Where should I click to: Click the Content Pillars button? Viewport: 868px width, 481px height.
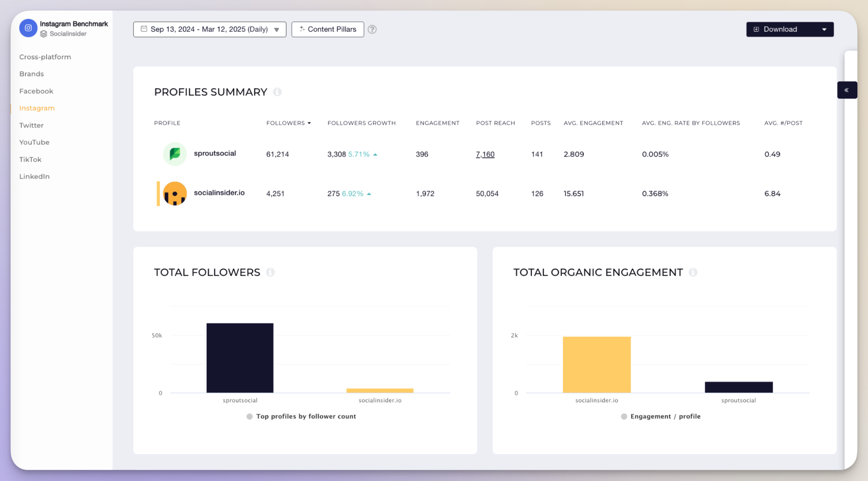click(x=327, y=29)
